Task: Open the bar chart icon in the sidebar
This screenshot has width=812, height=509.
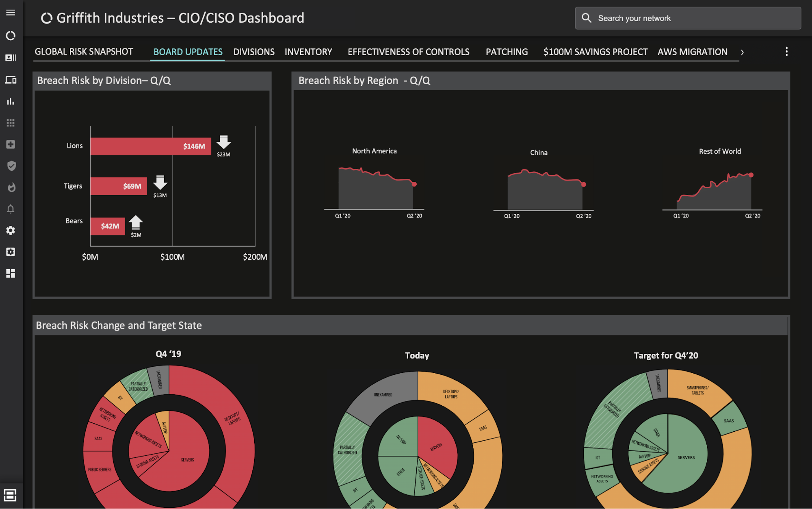Action: coord(11,101)
